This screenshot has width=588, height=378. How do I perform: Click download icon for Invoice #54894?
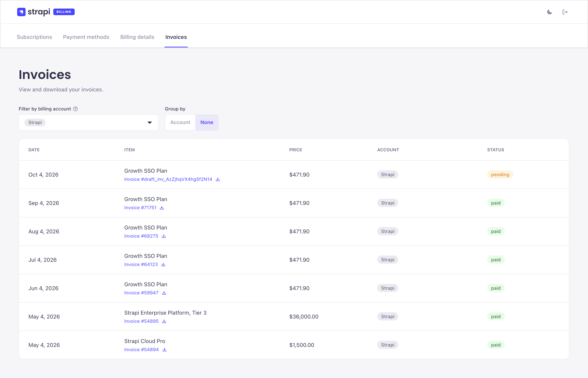pyautogui.click(x=164, y=350)
